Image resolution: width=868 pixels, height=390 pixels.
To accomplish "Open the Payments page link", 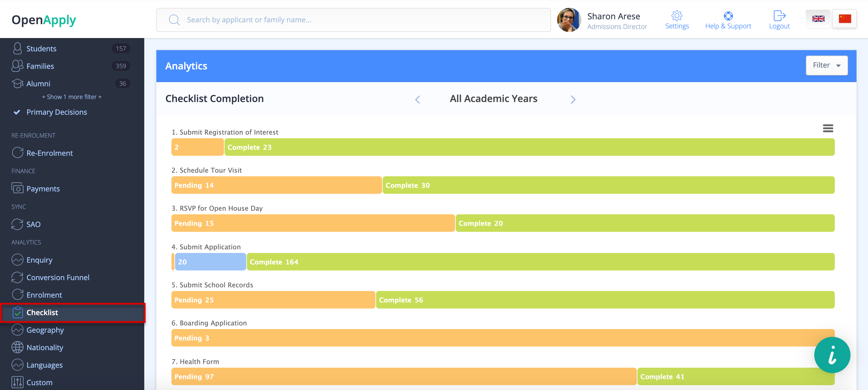I will (x=43, y=189).
